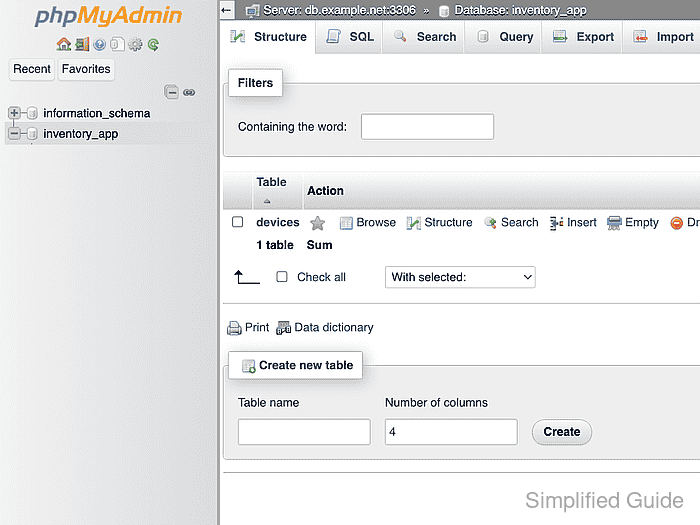Viewport: 700px width, 525px height.
Task: Focus the Table name input field
Action: 304,432
